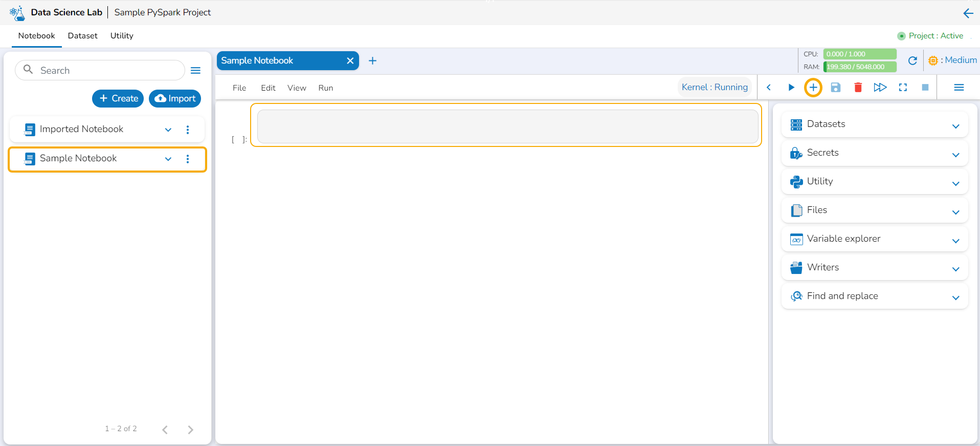Stop kernel execution

pos(925,88)
